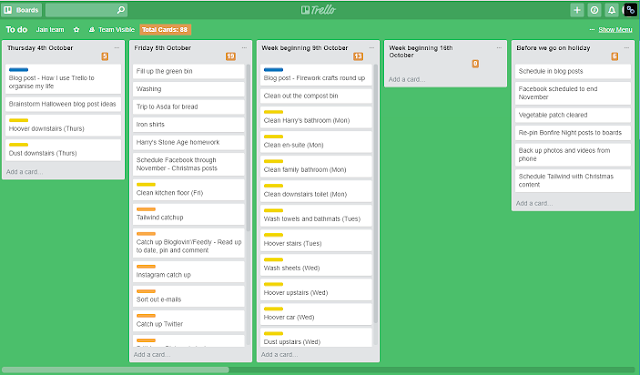Click yellow label on Hoover downstairs card

(x=18, y=120)
